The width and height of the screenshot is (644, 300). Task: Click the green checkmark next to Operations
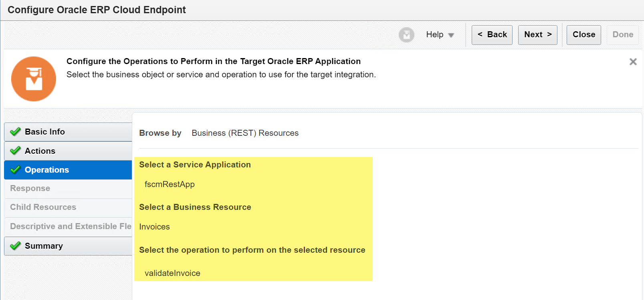pyautogui.click(x=15, y=170)
